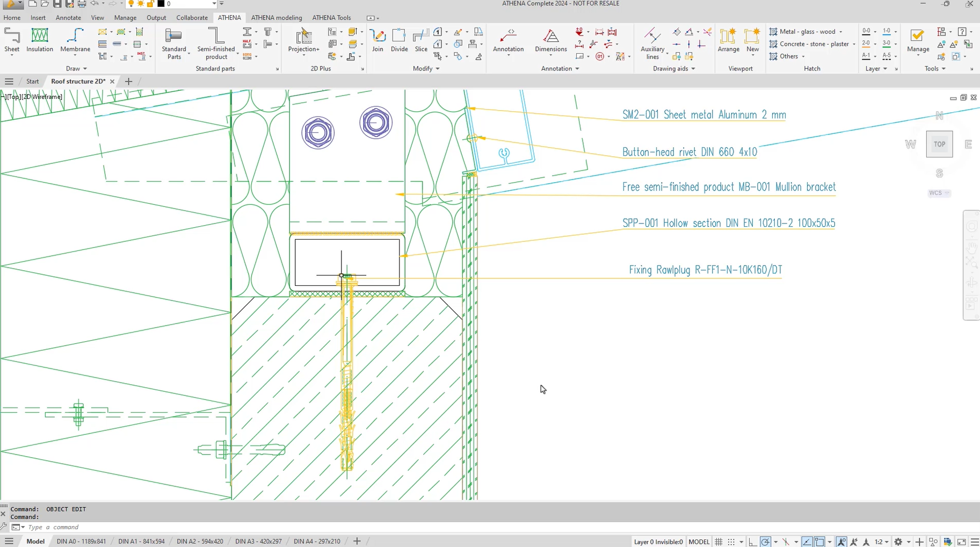Click the I-beam profile icon

[247, 32]
